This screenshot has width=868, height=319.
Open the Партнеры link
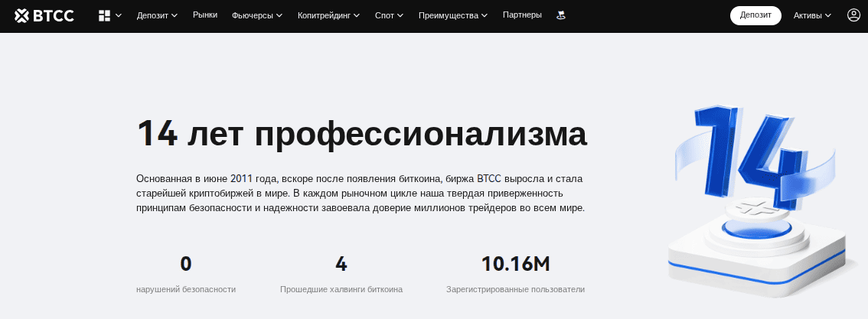click(x=522, y=15)
